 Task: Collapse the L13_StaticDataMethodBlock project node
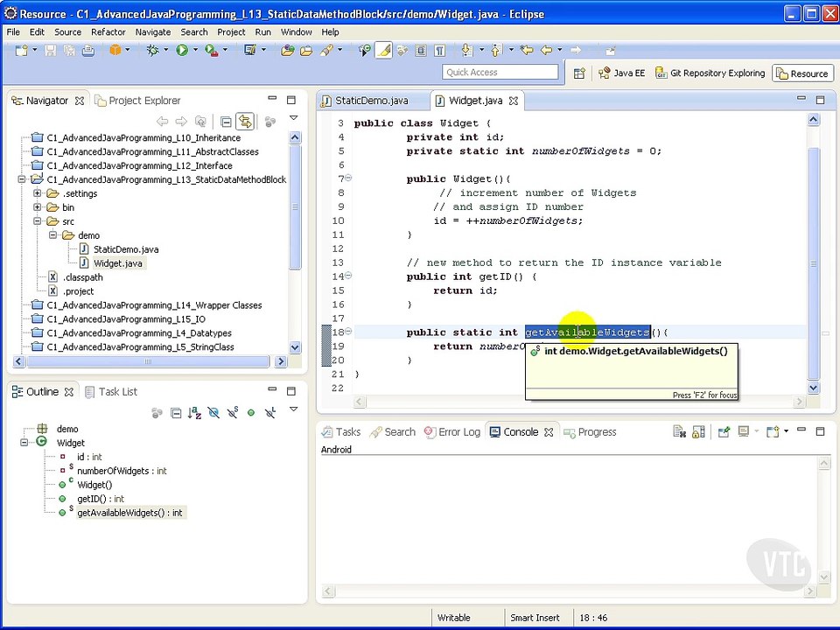click(22, 179)
